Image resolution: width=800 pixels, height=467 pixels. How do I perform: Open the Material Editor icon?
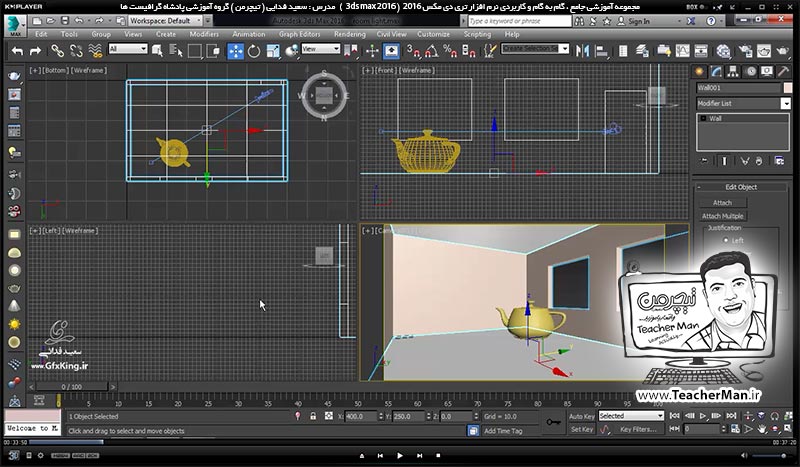pyautogui.click(x=723, y=51)
